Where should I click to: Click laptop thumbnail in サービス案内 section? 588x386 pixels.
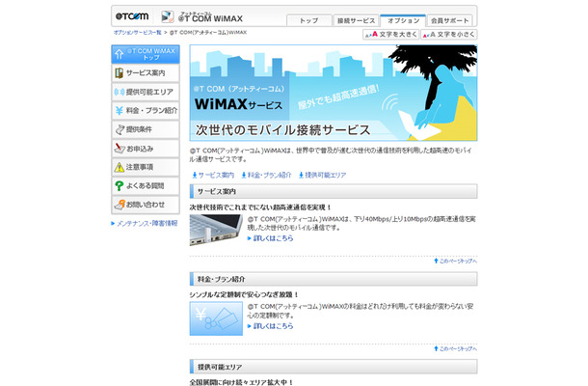[216, 231]
